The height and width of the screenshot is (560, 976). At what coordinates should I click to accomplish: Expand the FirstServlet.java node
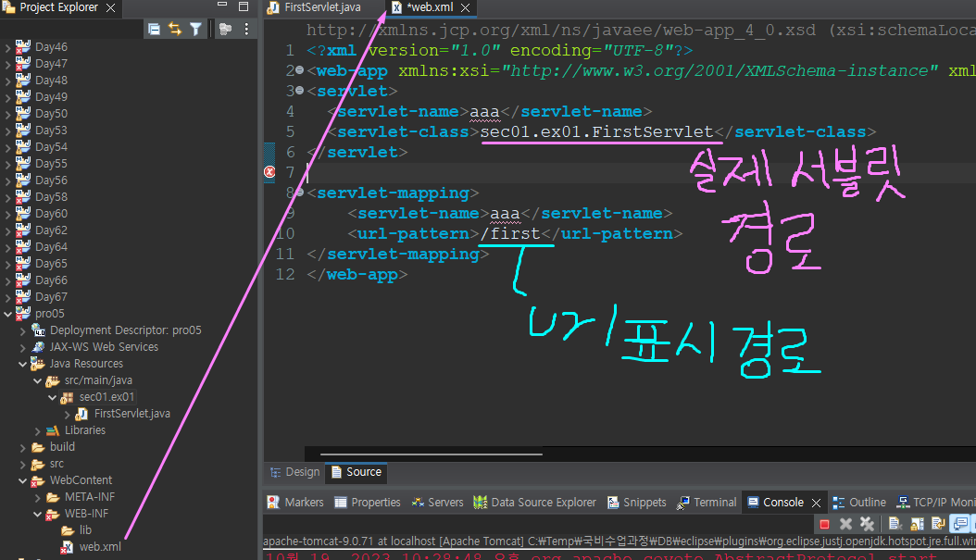click(x=68, y=414)
